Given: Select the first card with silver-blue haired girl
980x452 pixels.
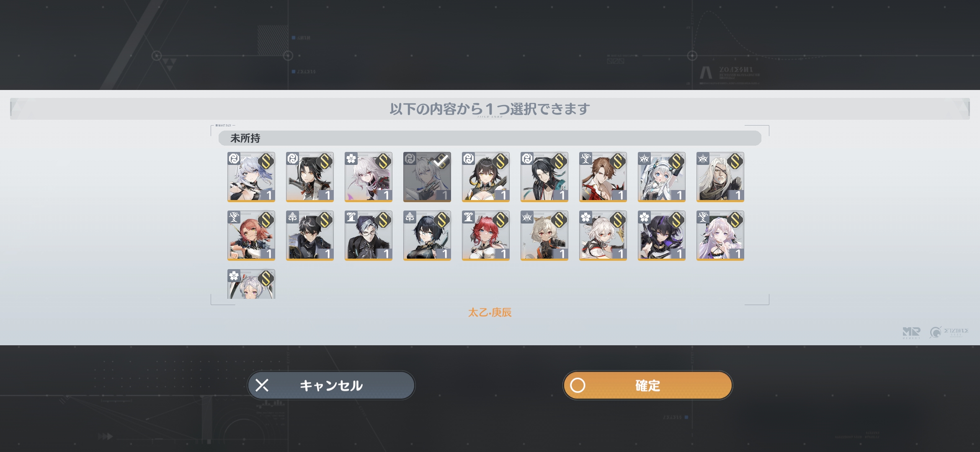Looking at the screenshot, I should tap(251, 177).
